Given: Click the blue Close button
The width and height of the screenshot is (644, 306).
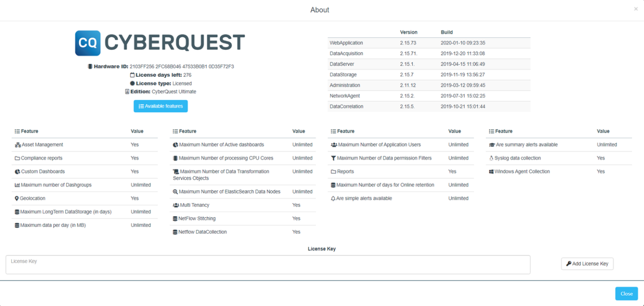Looking at the screenshot, I should pos(627,293).
